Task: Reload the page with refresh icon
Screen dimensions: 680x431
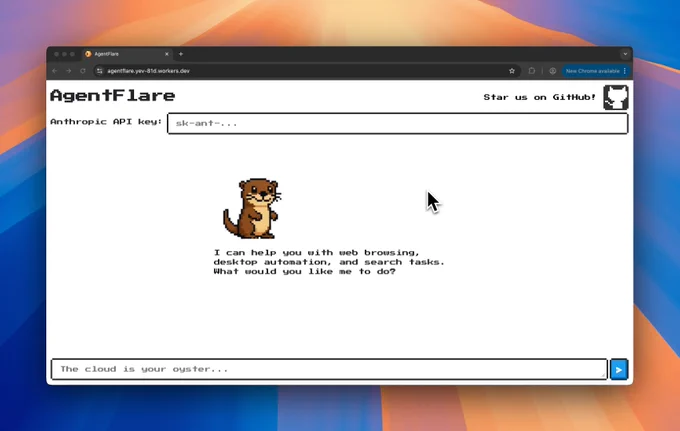Action: point(83,71)
